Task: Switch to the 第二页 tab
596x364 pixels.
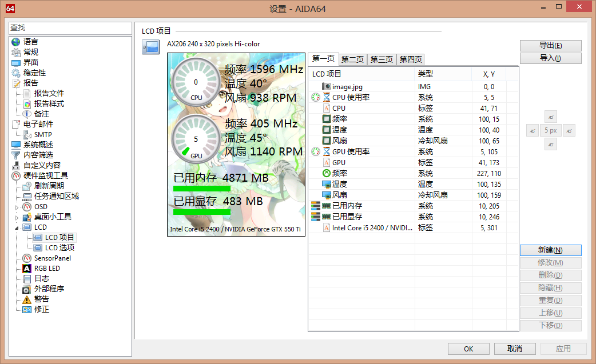Action: [352, 59]
